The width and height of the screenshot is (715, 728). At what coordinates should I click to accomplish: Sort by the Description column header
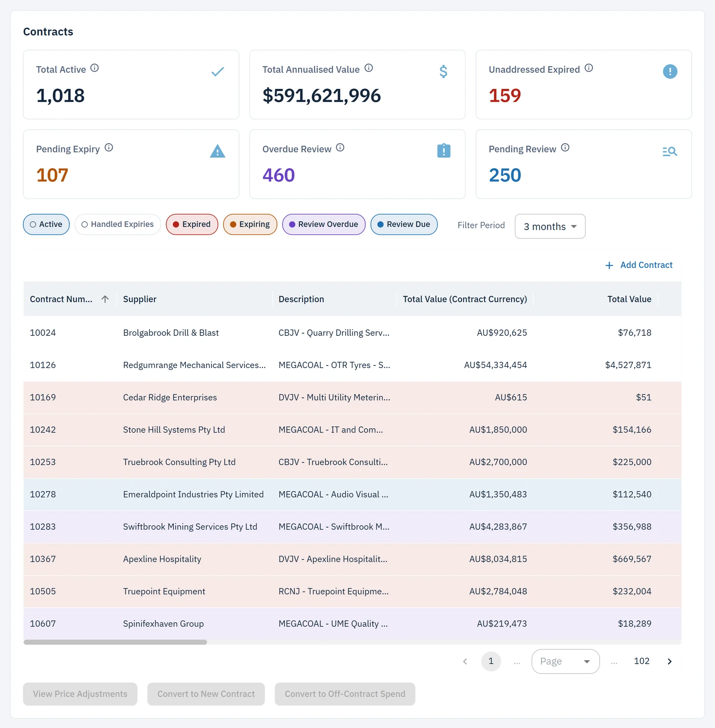click(x=302, y=299)
